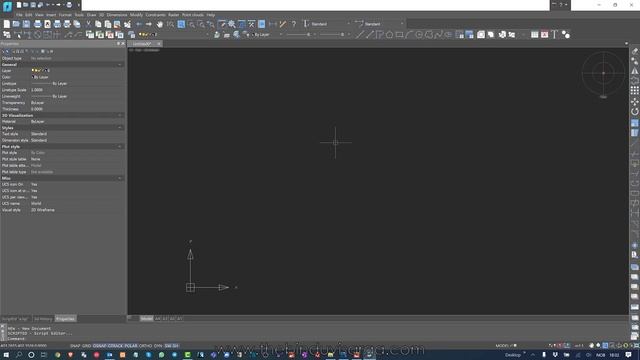Click the Save icon in toolbar

pos(26,24)
